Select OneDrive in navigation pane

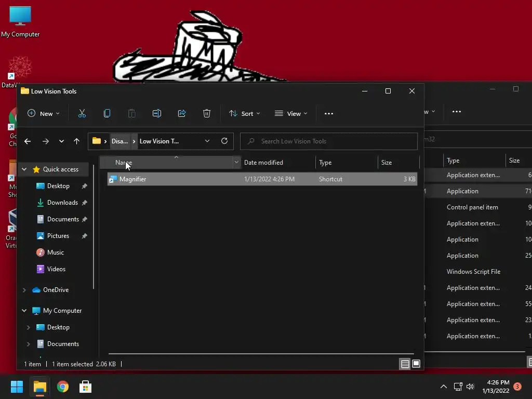tap(56, 290)
